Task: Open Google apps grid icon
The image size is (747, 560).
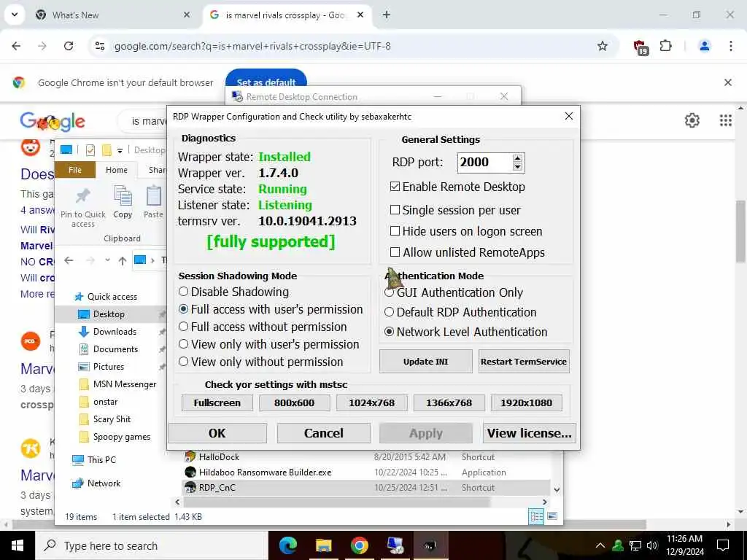Action: tap(726, 120)
